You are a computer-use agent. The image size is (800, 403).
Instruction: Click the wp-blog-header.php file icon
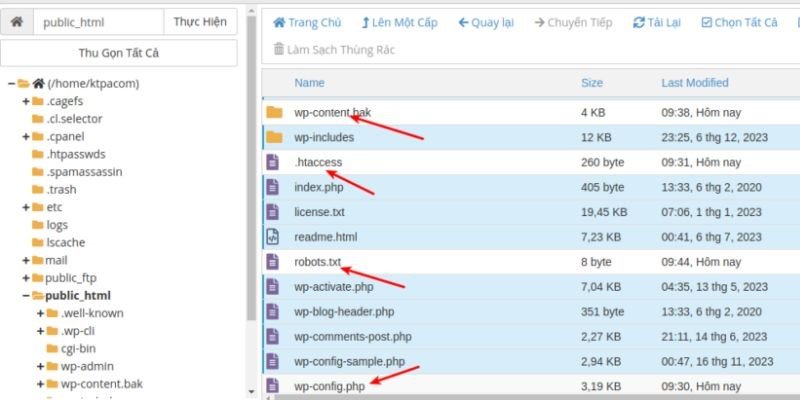click(273, 312)
